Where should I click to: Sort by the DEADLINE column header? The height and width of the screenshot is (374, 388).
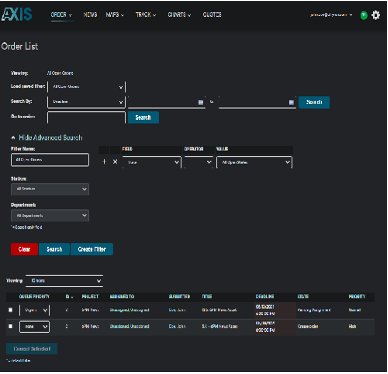265,297
